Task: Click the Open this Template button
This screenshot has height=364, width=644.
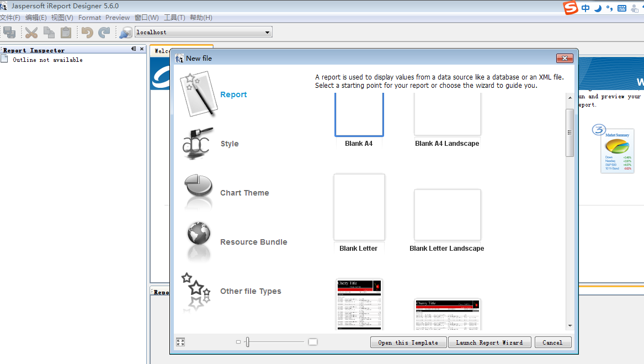Action: (x=408, y=342)
